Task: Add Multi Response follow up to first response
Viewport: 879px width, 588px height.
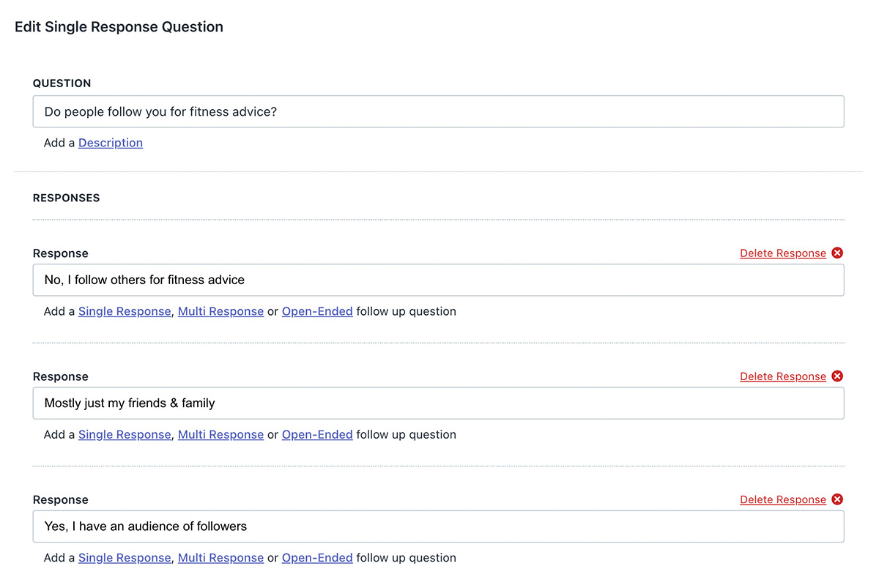Action: pyautogui.click(x=220, y=311)
